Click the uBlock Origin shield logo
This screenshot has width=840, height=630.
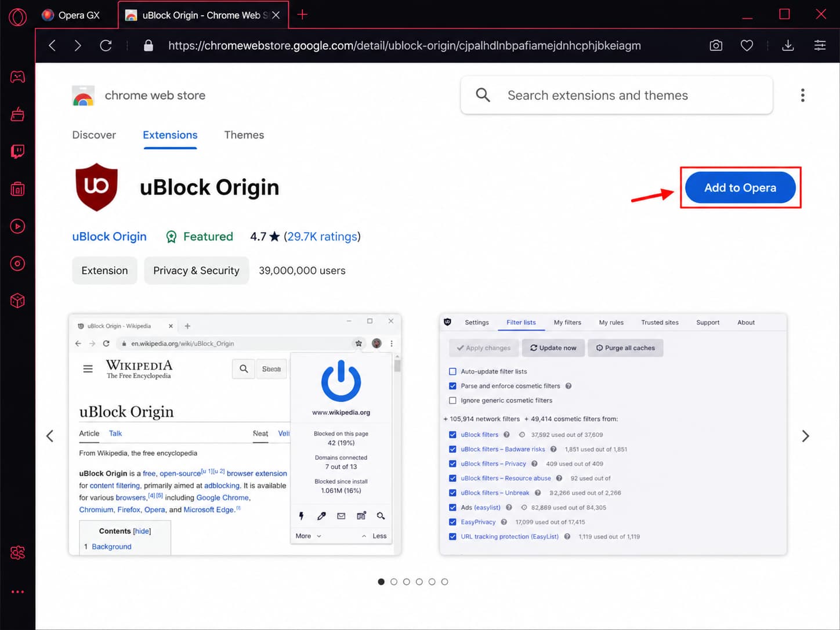pos(96,187)
